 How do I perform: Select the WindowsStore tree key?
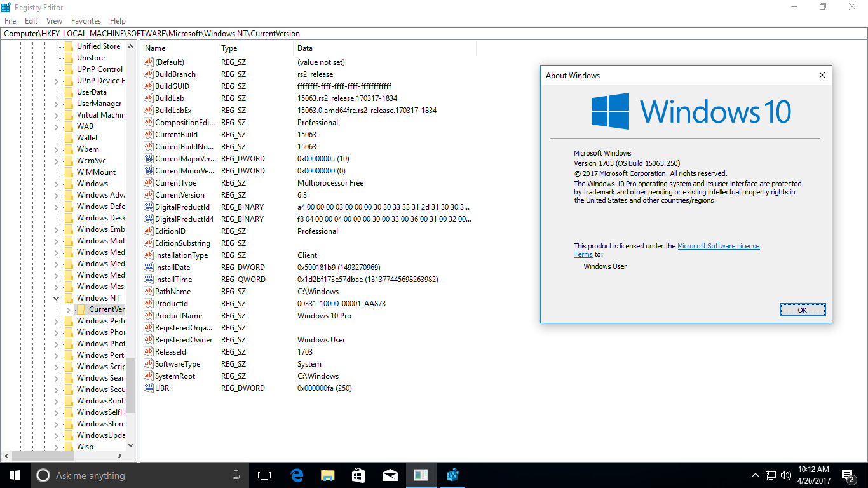click(100, 424)
